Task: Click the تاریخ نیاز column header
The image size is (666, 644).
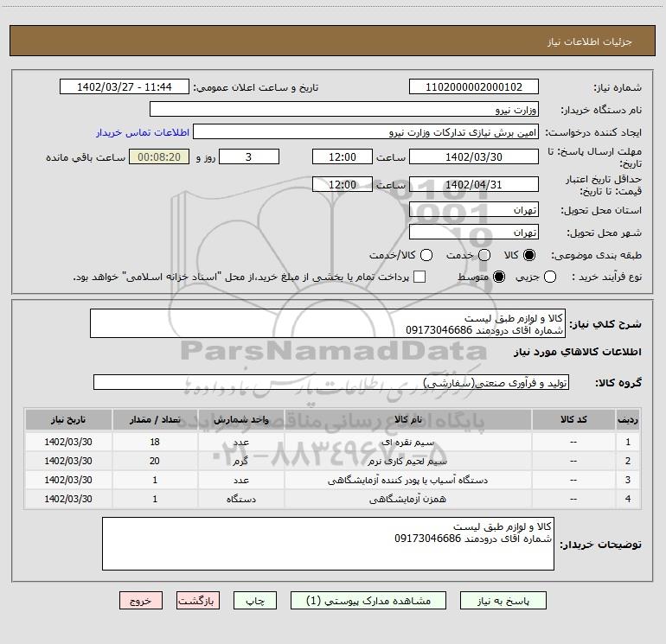Action: click(68, 419)
